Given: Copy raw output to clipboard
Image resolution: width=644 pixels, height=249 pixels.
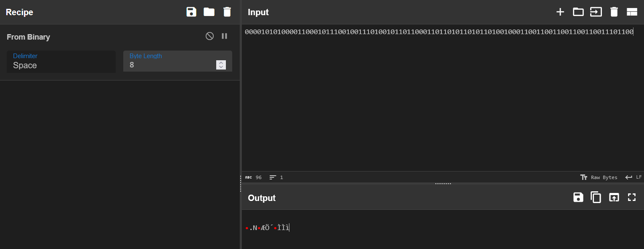Looking at the screenshot, I should point(596,197).
